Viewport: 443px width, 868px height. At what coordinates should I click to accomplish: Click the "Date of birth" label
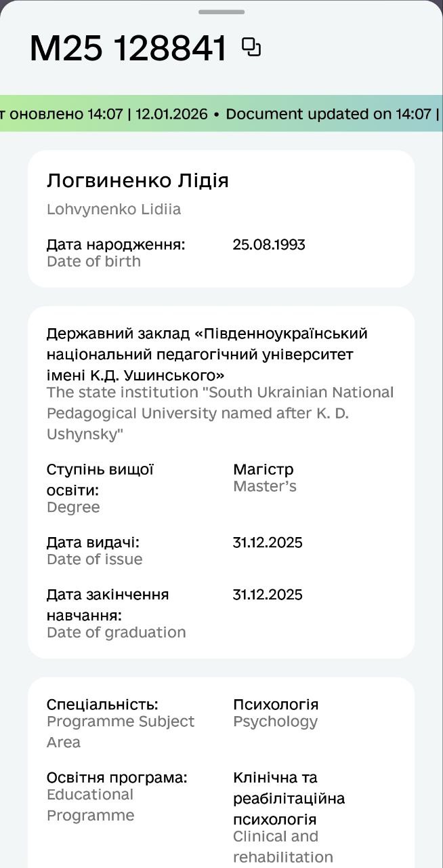point(93,262)
